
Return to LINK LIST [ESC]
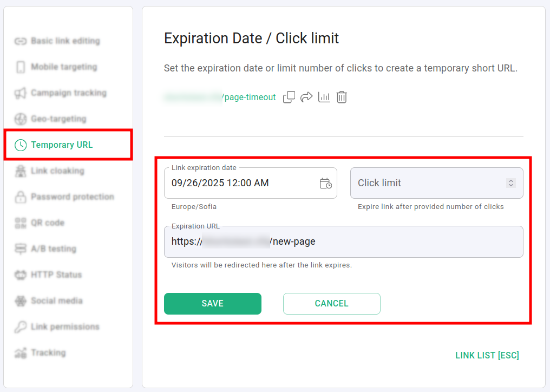tap(487, 356)
